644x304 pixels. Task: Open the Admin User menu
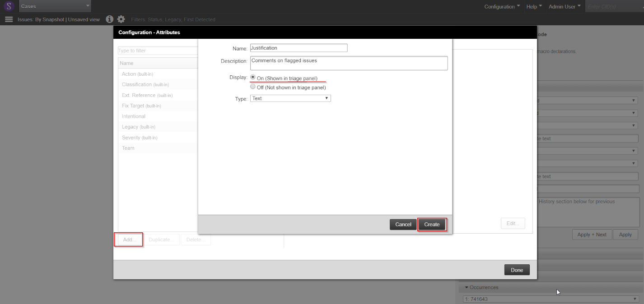point(565,6)
